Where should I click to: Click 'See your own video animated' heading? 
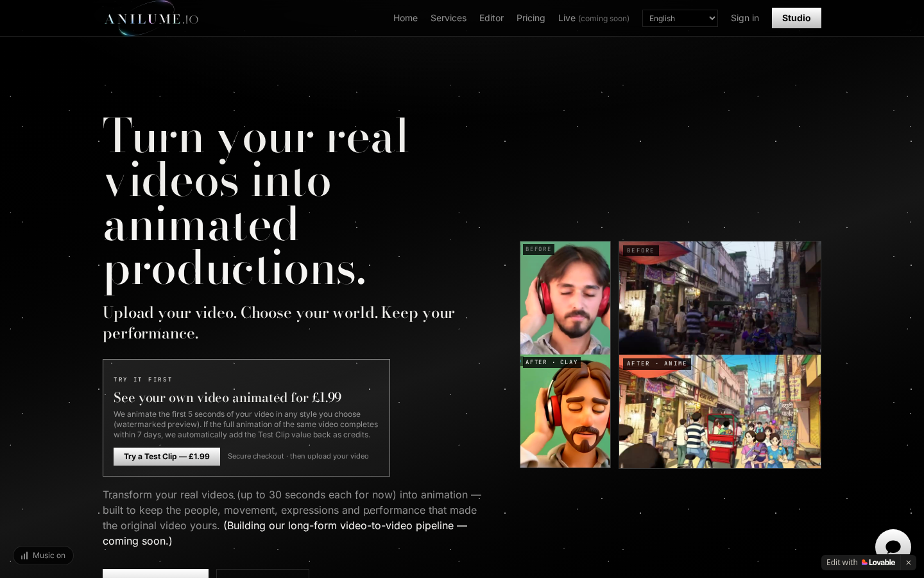pos(228,398)
